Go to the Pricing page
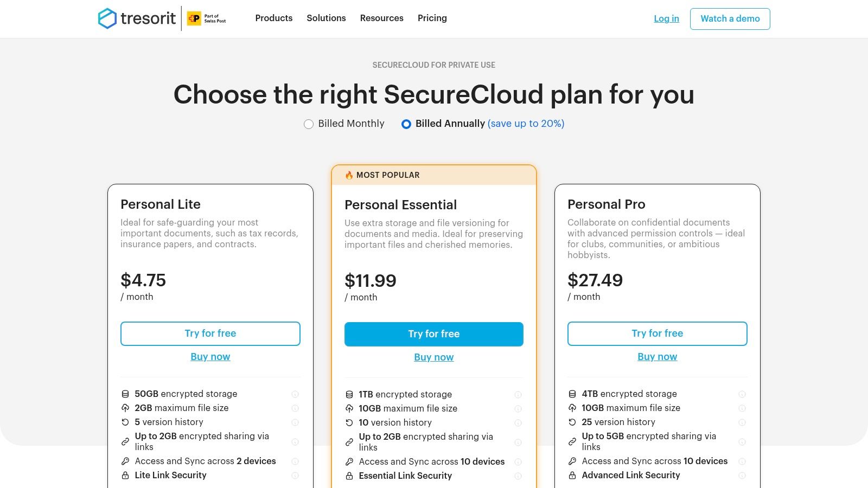The image size is (868, 488). (x=432, y=18)
